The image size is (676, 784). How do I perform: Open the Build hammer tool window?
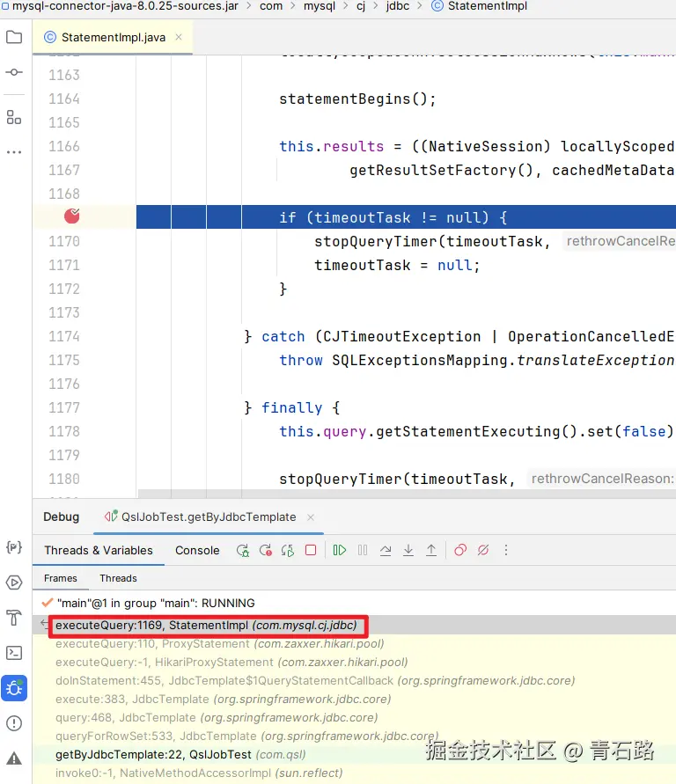(x=14, y=618)
